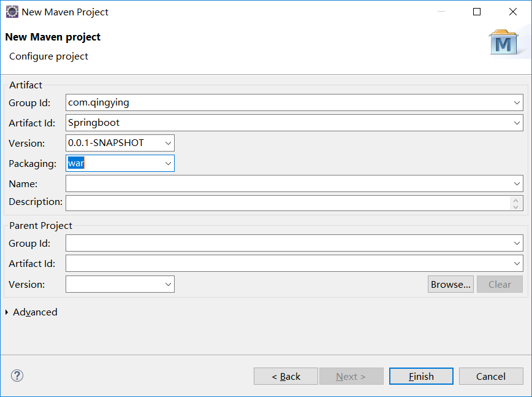Viewport: 532px width, 397px height.
Task: Open the Artifact Group Id dropdown arrow
Action: 517,102
